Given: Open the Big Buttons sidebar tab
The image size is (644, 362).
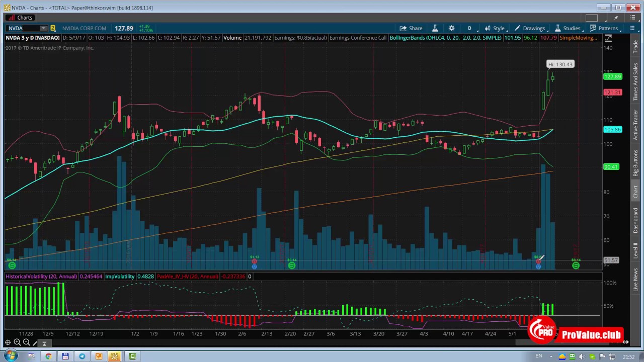Looking at the screenshot, I should tap(635, 163).
